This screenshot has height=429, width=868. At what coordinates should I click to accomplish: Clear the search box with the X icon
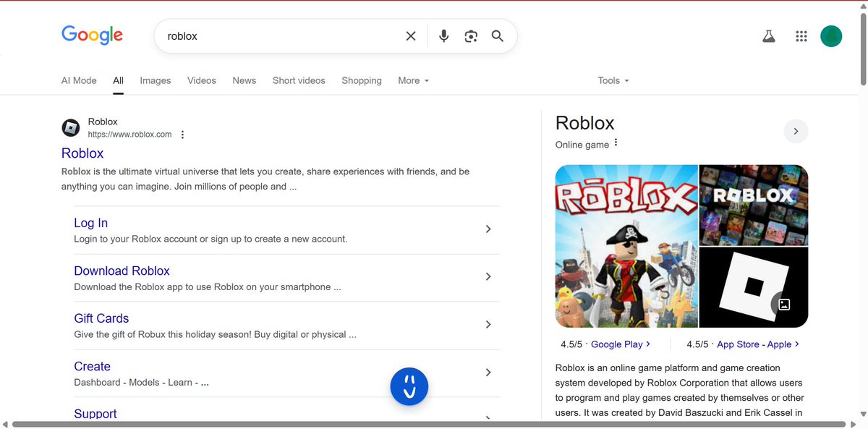coord(411,36)
